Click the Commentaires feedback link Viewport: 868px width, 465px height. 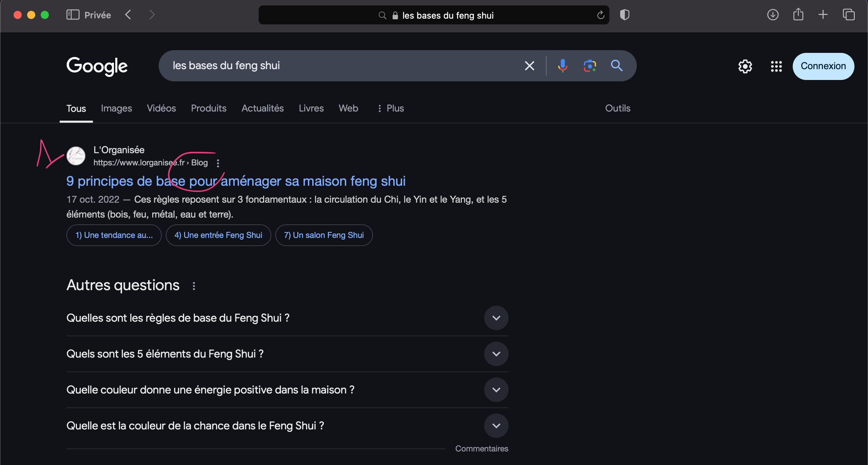(x=481, y=449)
